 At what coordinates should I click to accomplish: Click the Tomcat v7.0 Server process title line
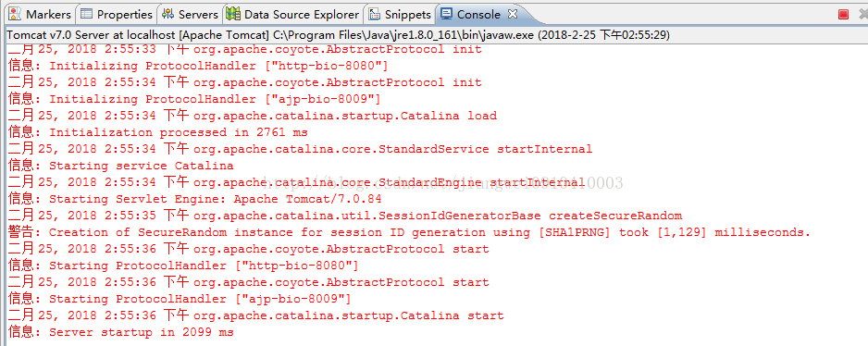(339, 35)
